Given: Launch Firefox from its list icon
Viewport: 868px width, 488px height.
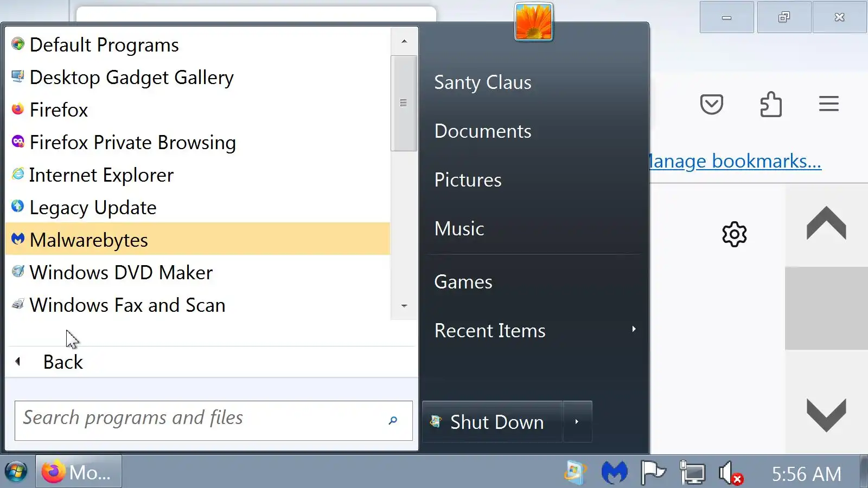Looking at the screenshot, I should point(18,109).
